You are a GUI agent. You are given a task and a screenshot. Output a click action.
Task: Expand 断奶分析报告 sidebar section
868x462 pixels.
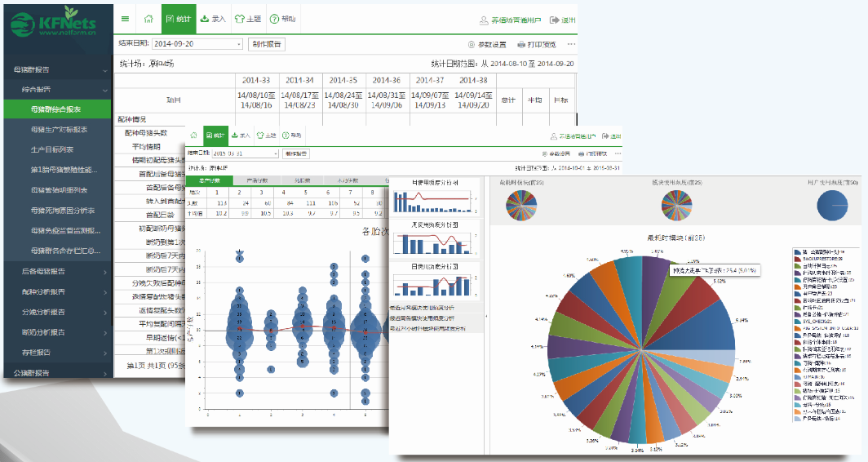tap(58, 332)
